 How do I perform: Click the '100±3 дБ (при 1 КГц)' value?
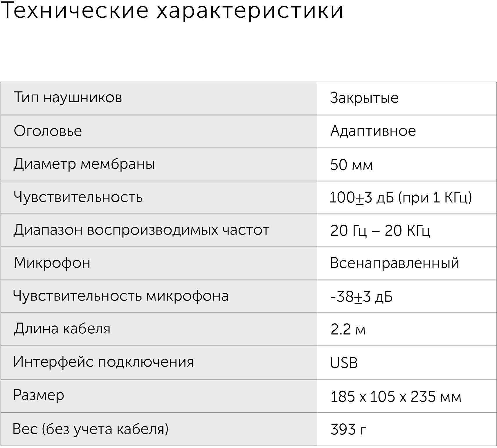[x=401, y=198]
